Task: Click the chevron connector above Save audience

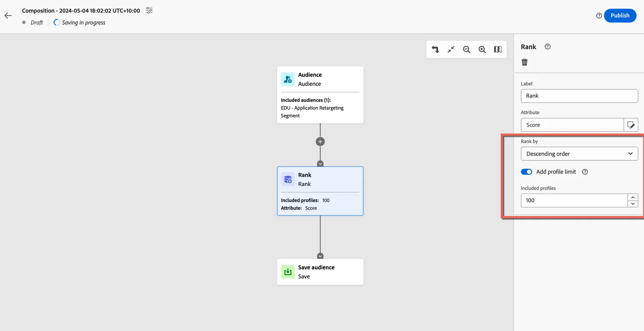Action: (320, 256)
